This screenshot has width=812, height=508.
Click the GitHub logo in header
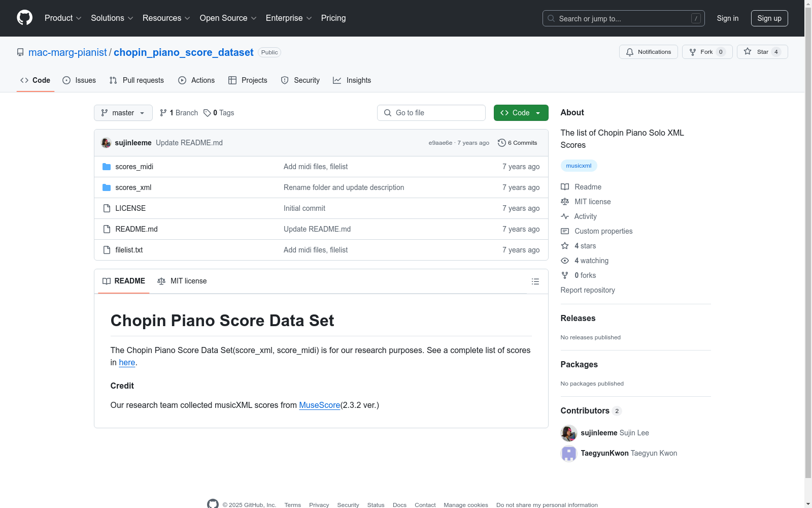[24, 18]
